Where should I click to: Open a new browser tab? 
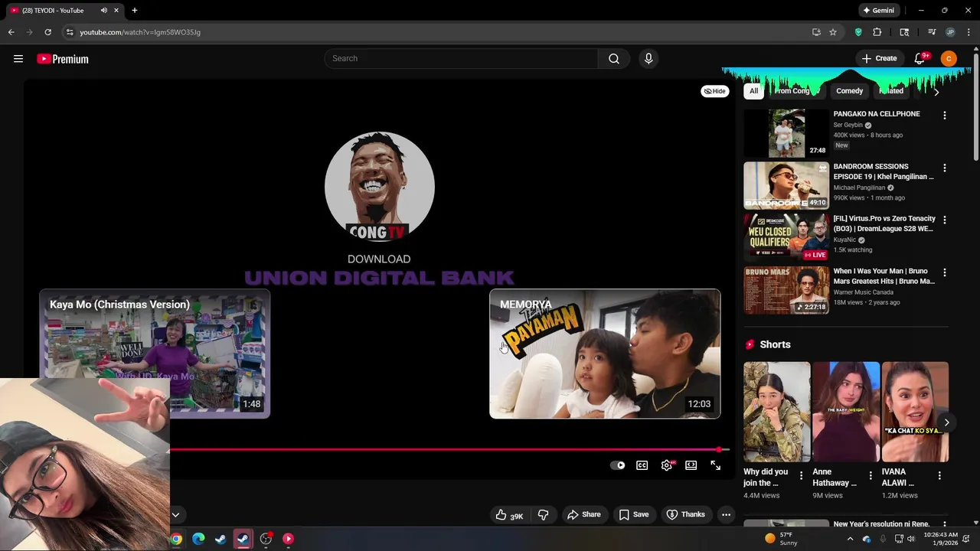(135, 11)
